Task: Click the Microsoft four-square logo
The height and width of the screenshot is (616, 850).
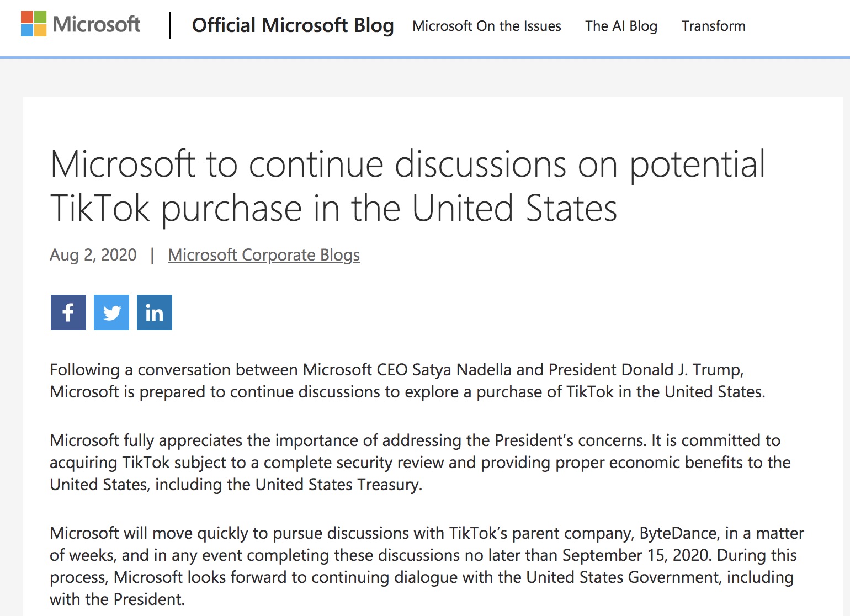Action: point(34,24)
